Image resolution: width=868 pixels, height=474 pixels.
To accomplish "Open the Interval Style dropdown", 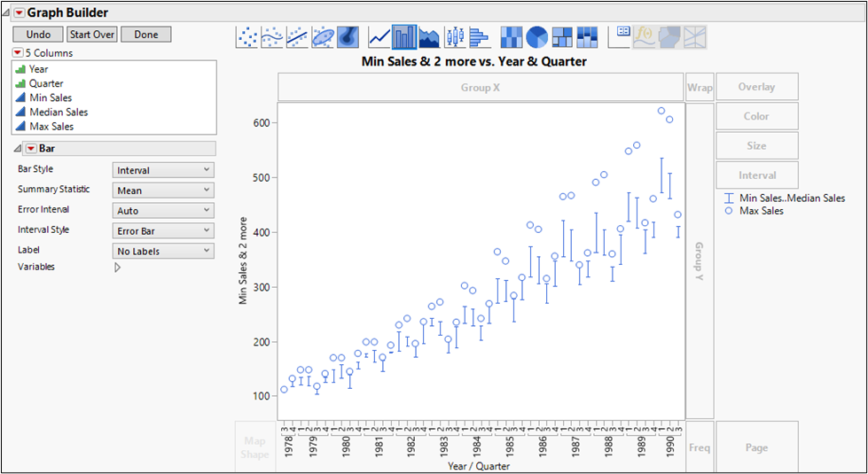I will click(x=163, y=230).
